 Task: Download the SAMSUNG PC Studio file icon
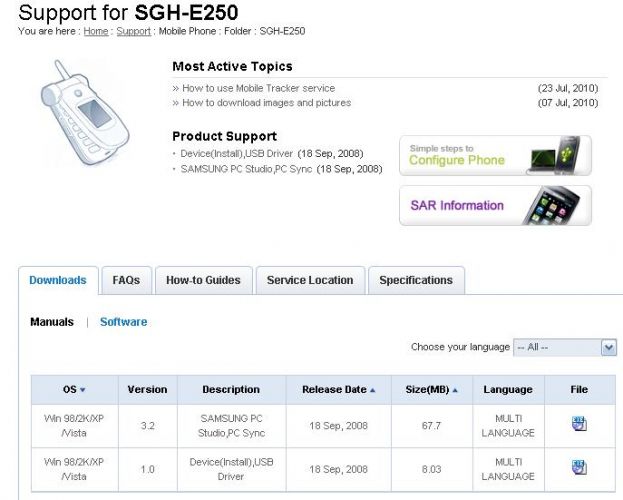[579, 424]
